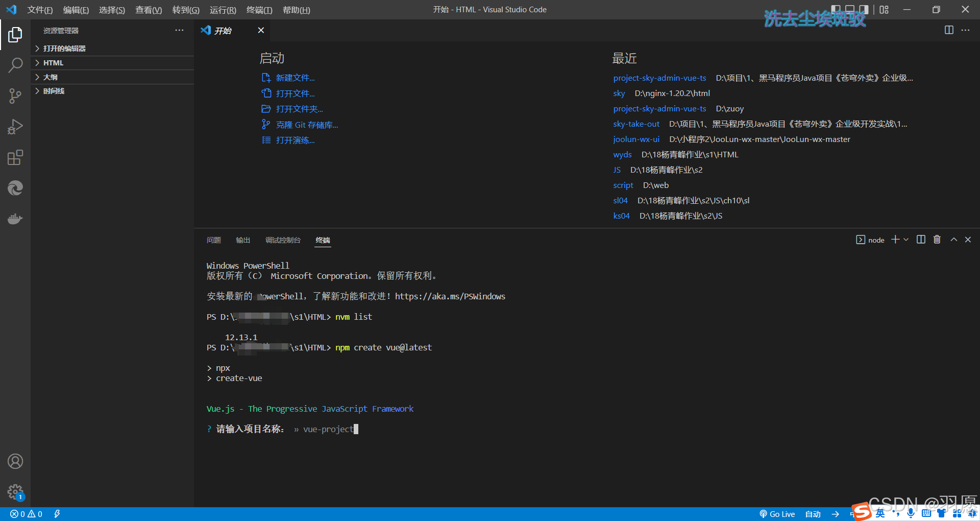Viewport: 980px width, 521px height.
Task: Expand the 时间线 timeline section
Action: tap(112, 91)
